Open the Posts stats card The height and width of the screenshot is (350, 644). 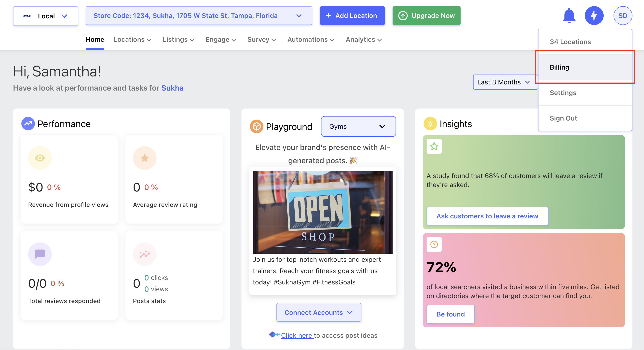(x=174, y=275)
